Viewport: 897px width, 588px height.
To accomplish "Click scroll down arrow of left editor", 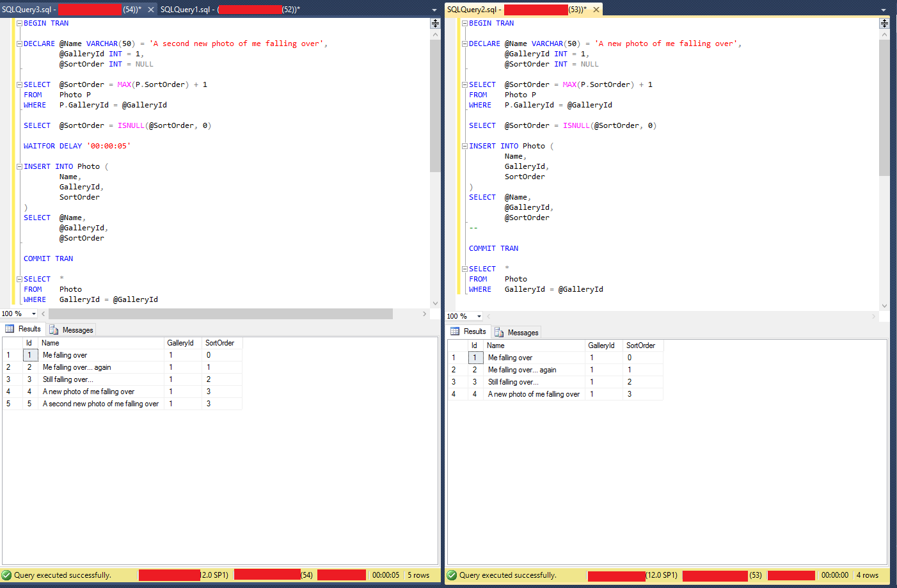I will tap(435, 303).
